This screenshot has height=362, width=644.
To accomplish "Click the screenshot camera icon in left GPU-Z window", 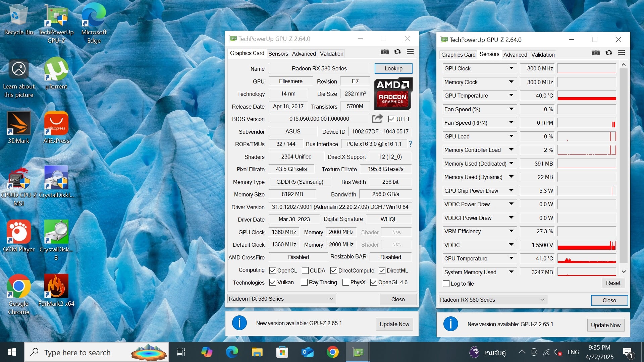I will tap(385, 52).
